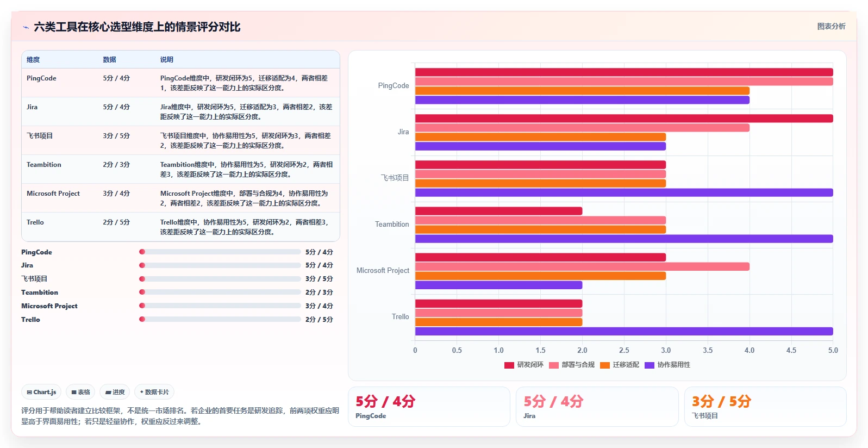
Task: Click the PingCode y-axis label in chart
Action: pyautogui.click(x=394, y=86)
